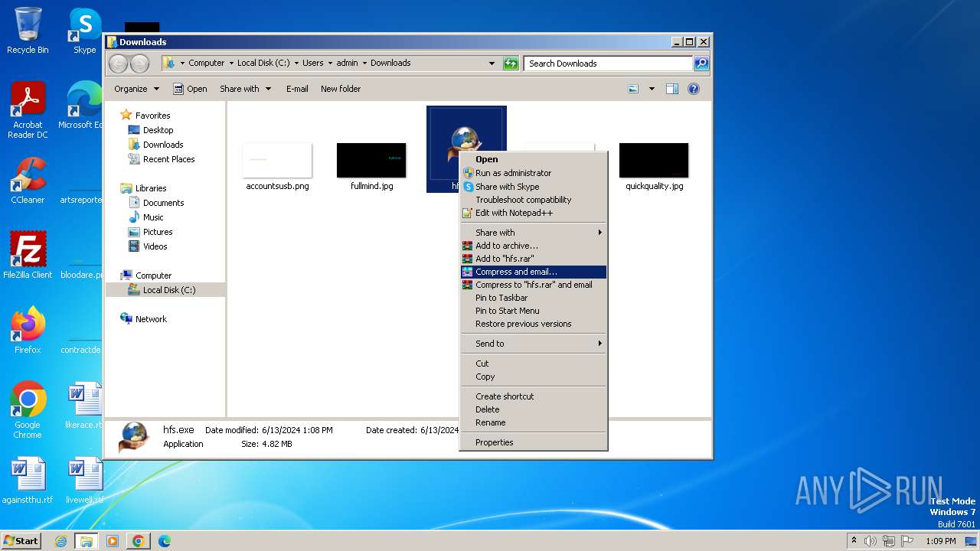Select the quickquality.jpg file thumbnail
980x551 pixels.
click(654, 161)
